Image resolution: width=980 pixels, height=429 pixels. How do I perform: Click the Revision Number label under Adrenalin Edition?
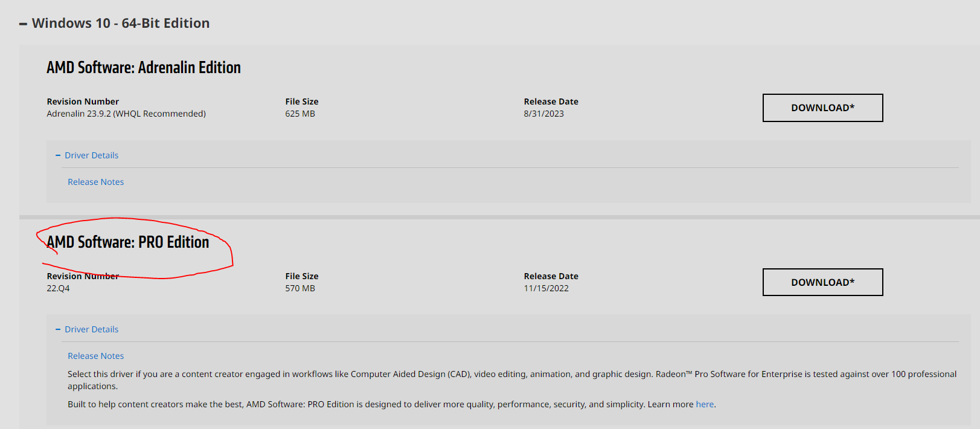[x=83, y=102]
